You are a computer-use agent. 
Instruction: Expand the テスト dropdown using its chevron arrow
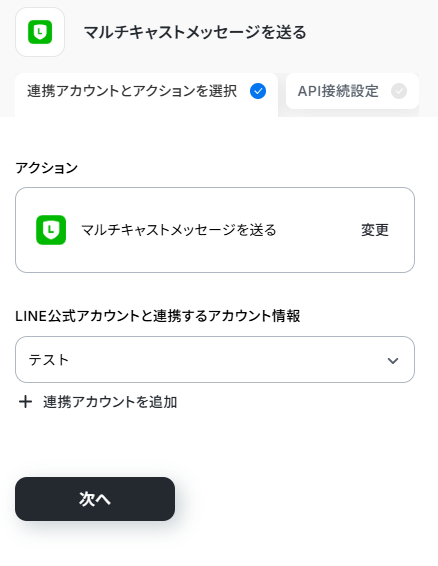[393, 360]
